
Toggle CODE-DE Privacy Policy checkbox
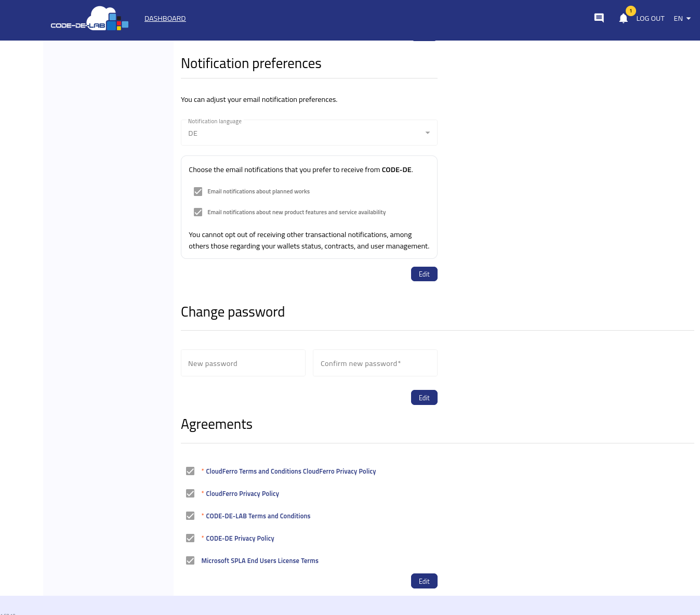(190, 538)
